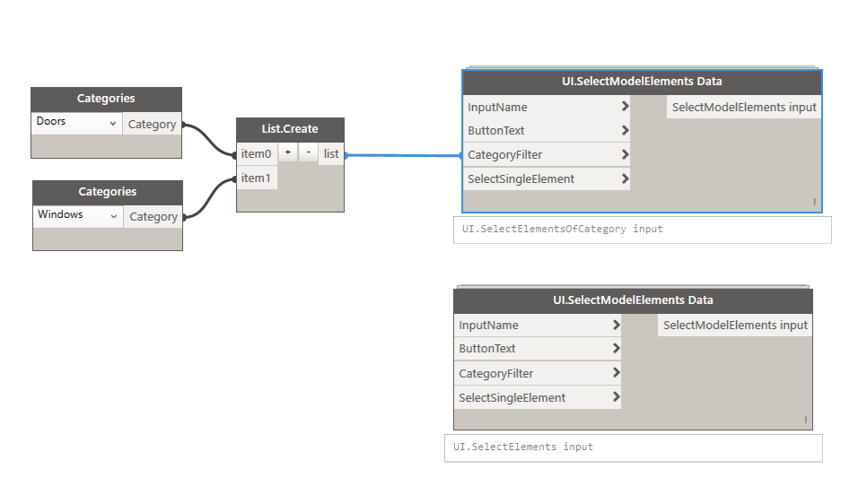Click the Category output of the Doors node
Screen dimensions: 867x504
pos(152,124)
